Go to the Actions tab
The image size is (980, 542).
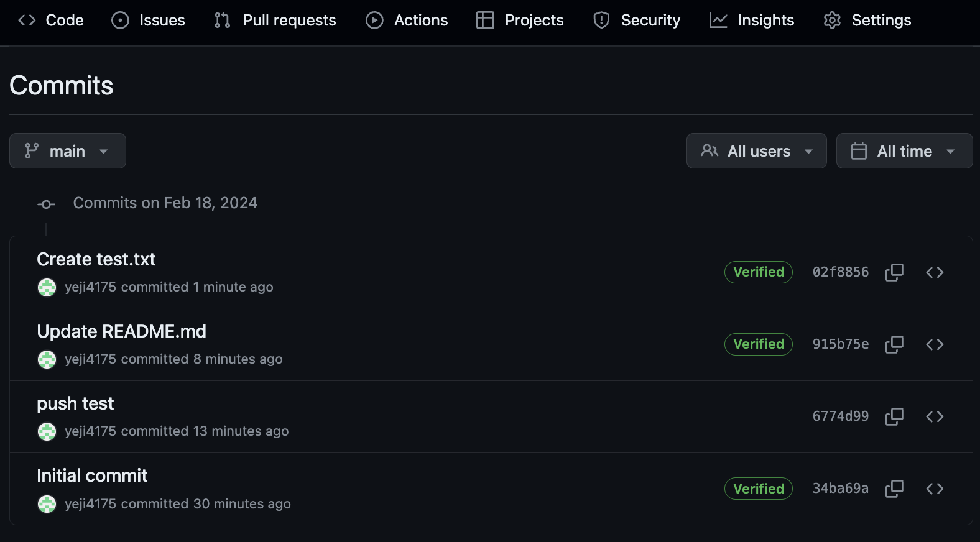click(x=407, y=21)
